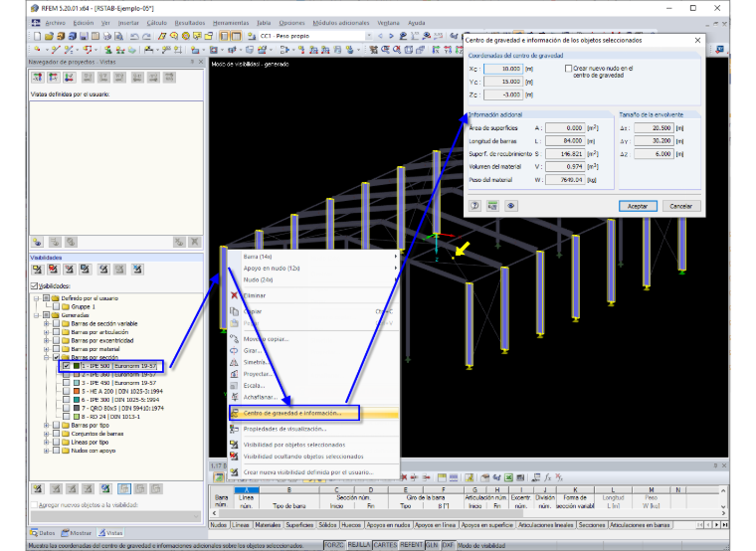Expand the Nudos con apoyo tree node
This screenshot has height=551, width=756.
[x=47, y=451]
